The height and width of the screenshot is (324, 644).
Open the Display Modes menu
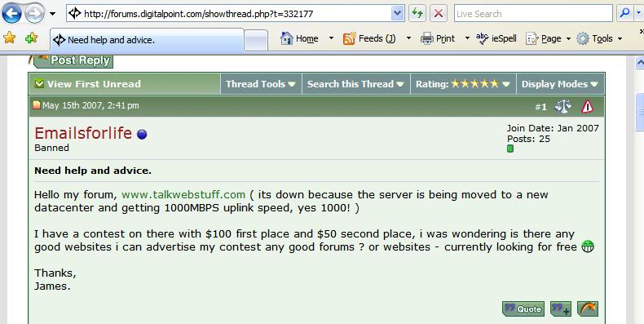click(x=560, y=84)
